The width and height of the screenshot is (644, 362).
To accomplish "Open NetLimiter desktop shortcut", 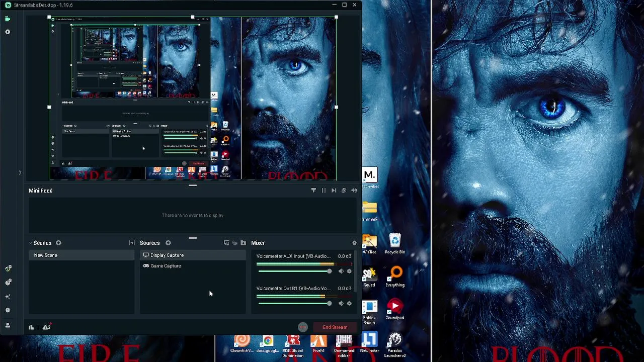I will pos(369,344).
